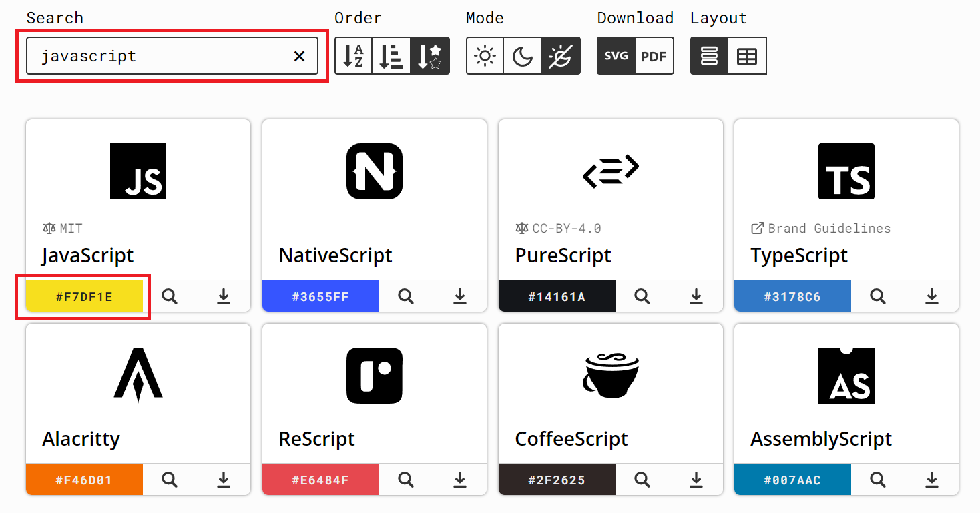Preview TypeScript icon with magnifier
Viewport: 980px width, 513px height.
tap(878, 296)
